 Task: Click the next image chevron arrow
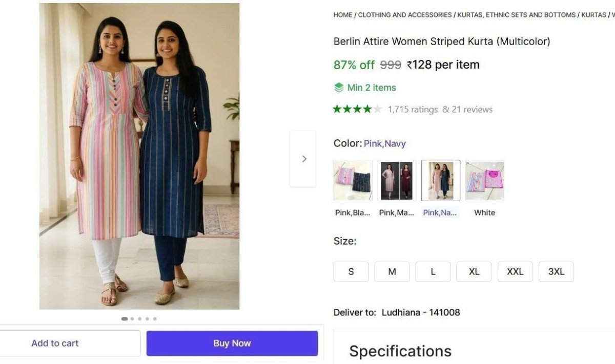coord(303,159)
